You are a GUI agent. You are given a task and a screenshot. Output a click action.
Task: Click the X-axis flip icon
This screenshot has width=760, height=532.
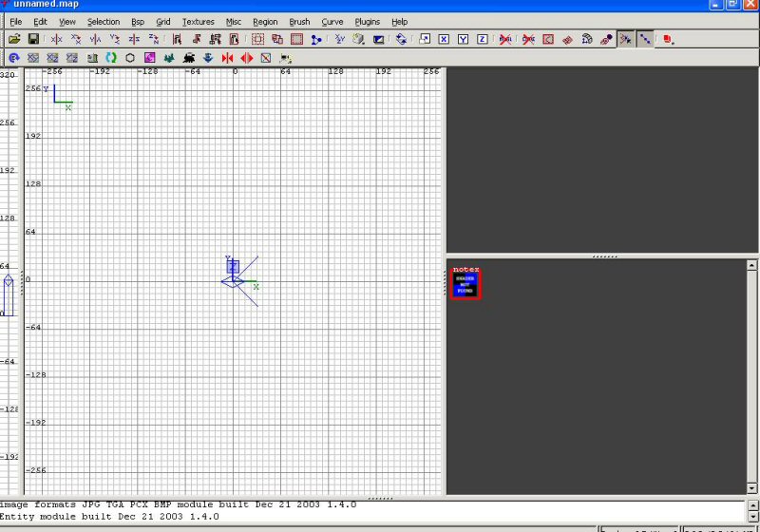pos(56,39)
